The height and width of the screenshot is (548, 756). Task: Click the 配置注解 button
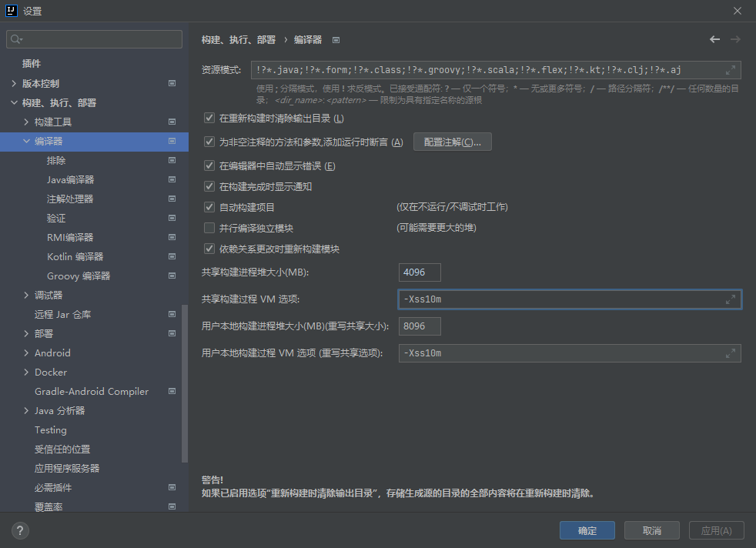point(452,142)
